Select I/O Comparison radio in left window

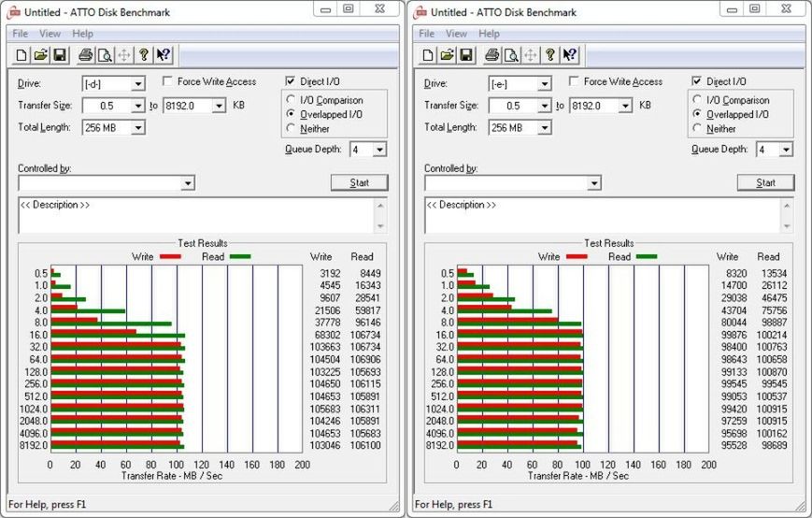point(291,99)
